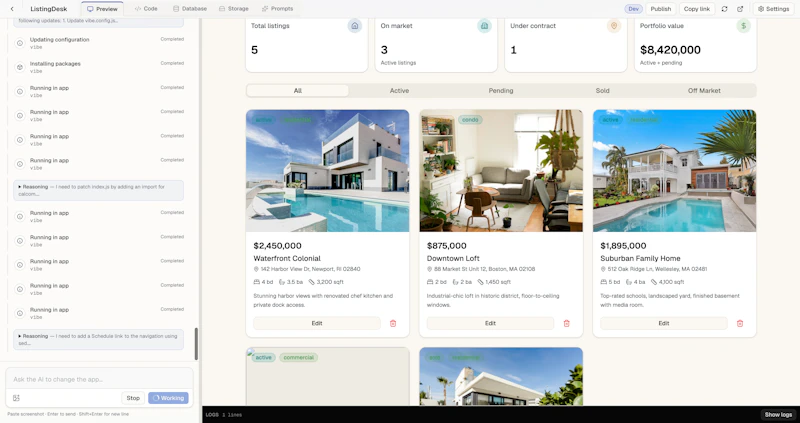Screen dimensions: 800x423
Task: Filter listings by Active
Action: (x=399, y=91)
